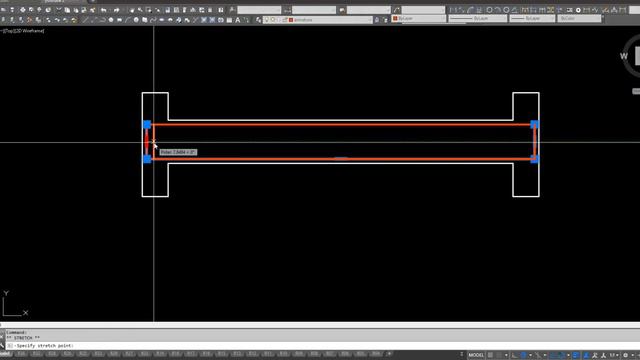Click the bottom-right blue grip of orange rectangle
The image size is (640, 360).
[x=534, y=159]
